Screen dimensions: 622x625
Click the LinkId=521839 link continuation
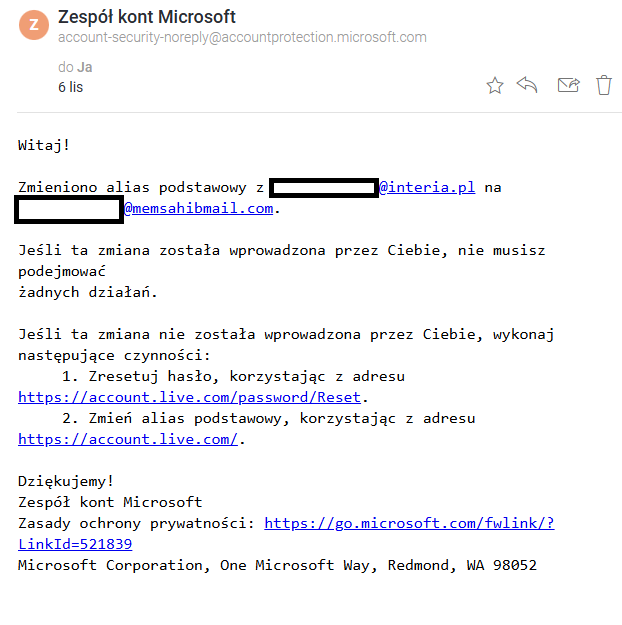pos(75,544)
